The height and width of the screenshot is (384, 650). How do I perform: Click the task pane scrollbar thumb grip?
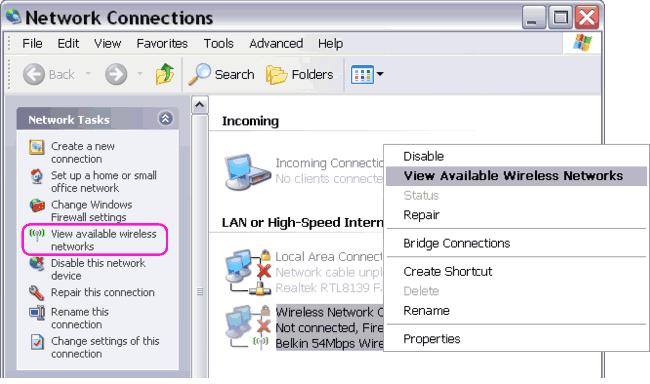click(200, 292)
